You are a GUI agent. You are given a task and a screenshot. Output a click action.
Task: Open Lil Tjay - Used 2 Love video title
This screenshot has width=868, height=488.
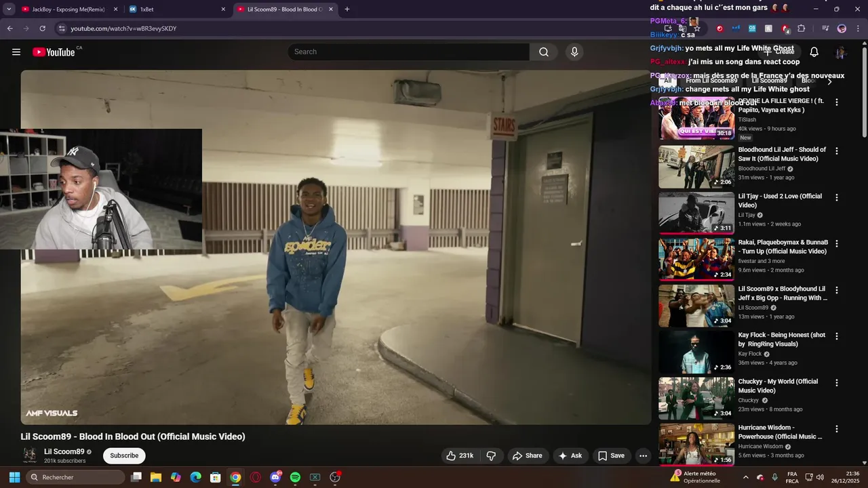(x=780, y=201)
